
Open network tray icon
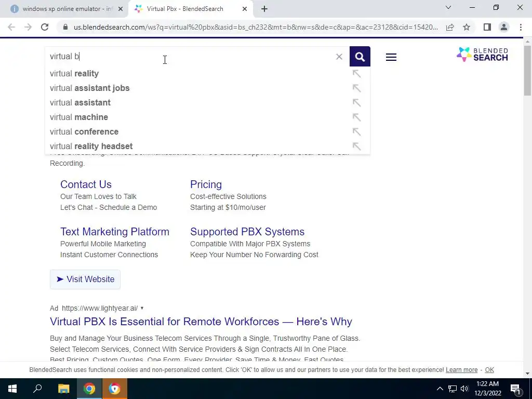tap(453, 389)
